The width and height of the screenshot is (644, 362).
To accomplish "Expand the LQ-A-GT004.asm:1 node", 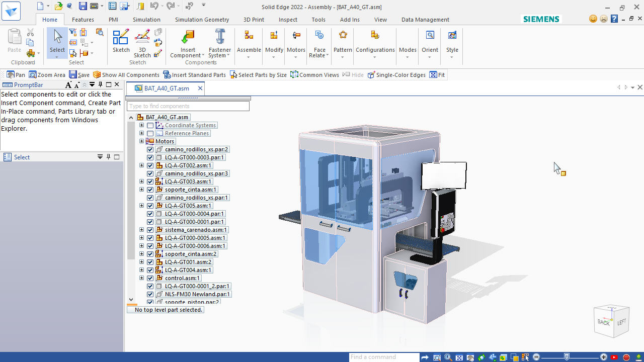I will coord(141,270).
